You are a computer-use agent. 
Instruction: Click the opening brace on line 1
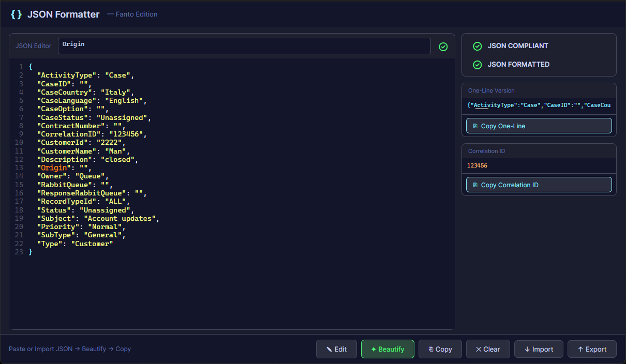31,67
